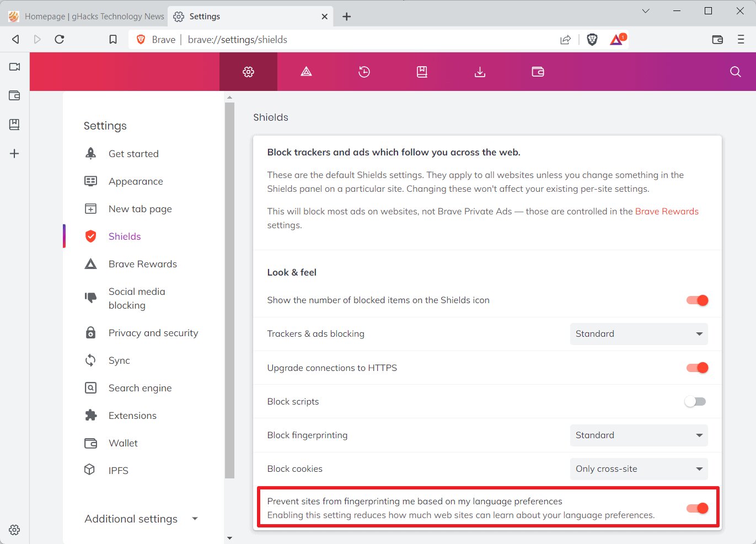Image resolution: width=756 pixels, height=544 pixels.
Task: Select the Settings gear in the pink header
Action: point(248,72)
